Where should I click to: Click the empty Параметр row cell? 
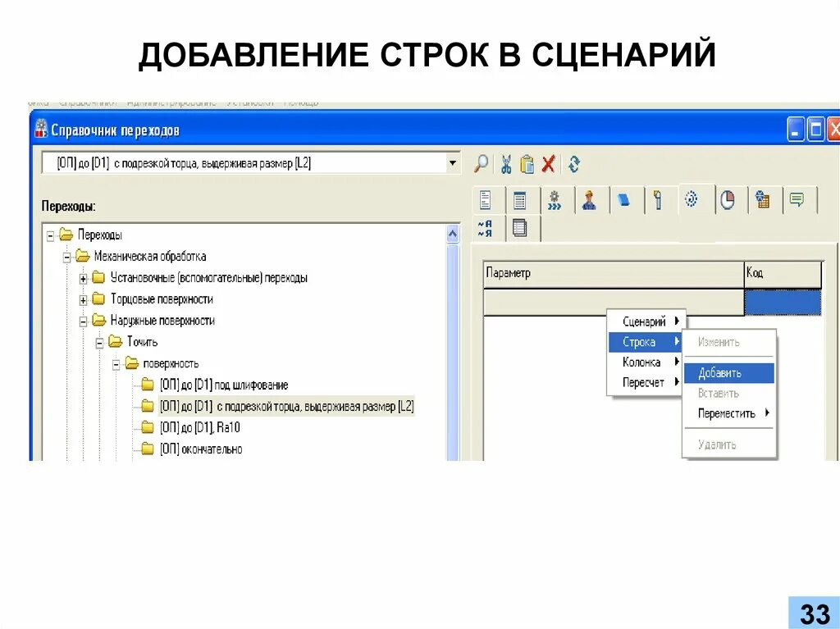pyautogui.click(x=614, y=302)
